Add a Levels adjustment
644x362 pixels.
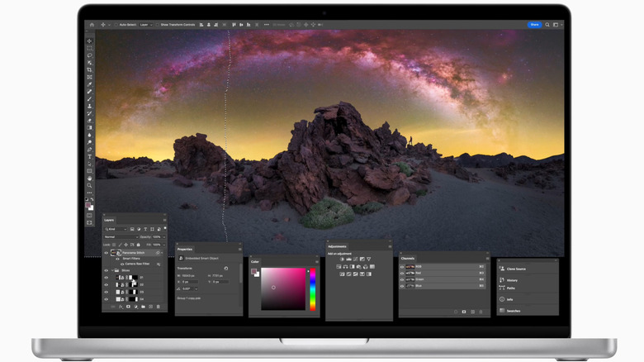pyautogui.click(x=348, y=260)
